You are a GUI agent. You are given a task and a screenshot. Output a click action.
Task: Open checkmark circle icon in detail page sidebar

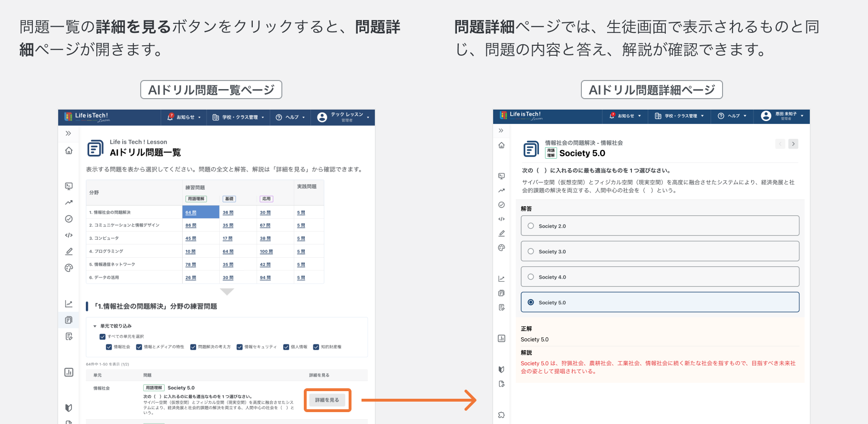501,205
